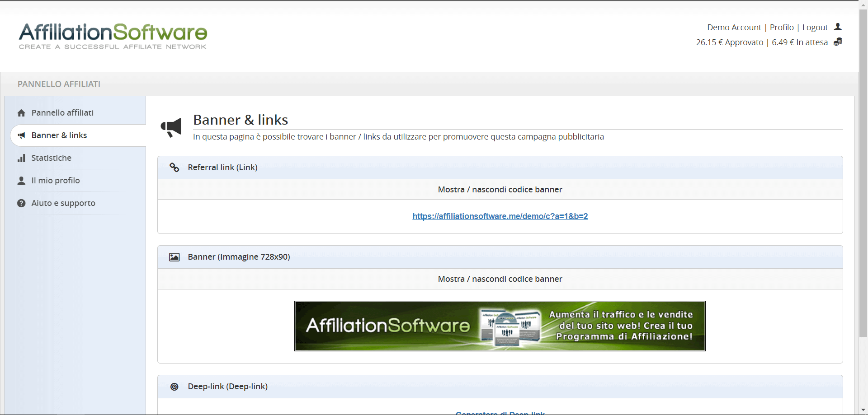Viewport: 868px width, 415px height.
Task: Toggle banner code under Banner Immagine section
Action: tap(500, 279)
